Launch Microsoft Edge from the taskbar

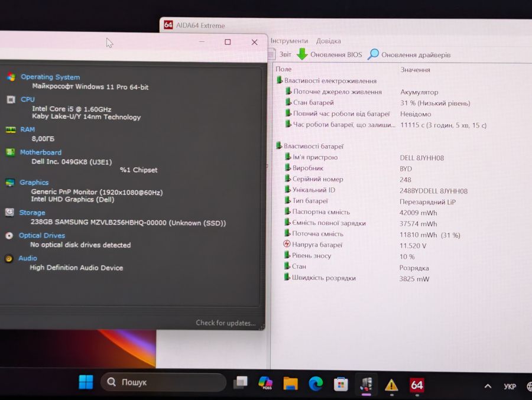coord(316,384)
